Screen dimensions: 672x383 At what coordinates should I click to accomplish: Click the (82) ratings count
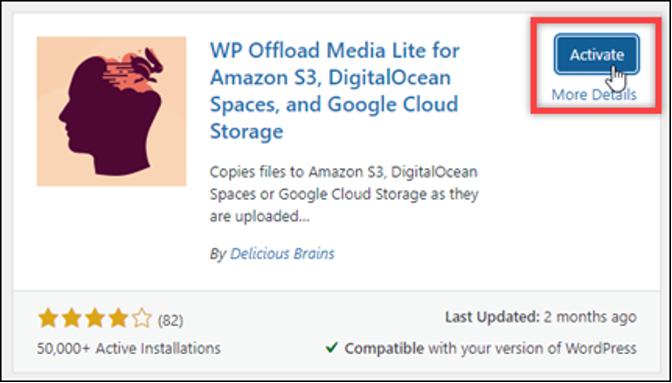(170, 320)
